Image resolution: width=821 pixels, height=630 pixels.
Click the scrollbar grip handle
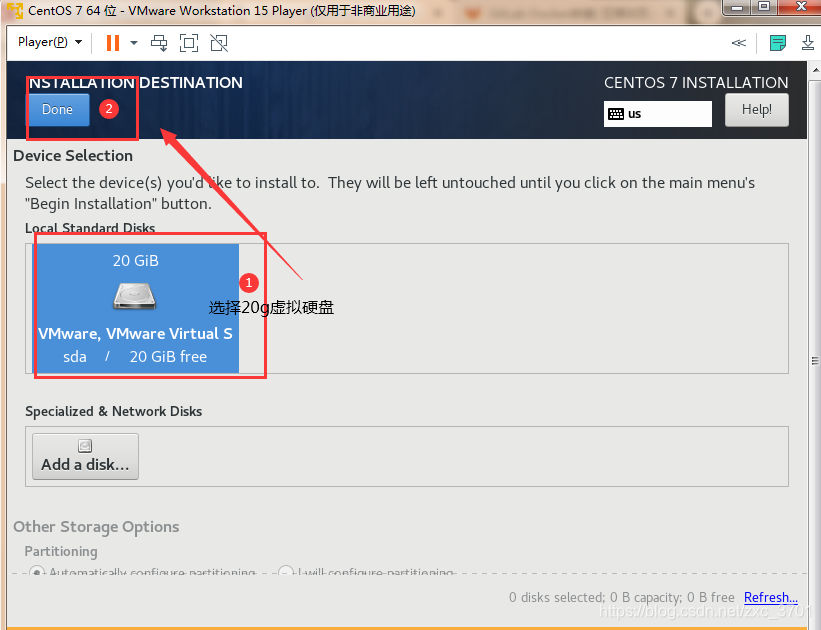815,360
